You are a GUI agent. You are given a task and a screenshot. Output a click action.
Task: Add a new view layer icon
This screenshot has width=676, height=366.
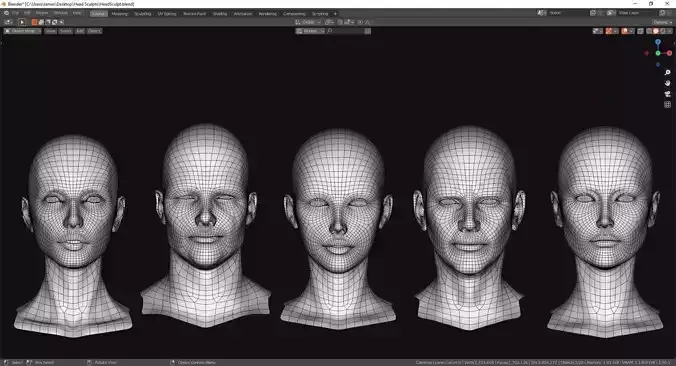(x=662, y=13)
